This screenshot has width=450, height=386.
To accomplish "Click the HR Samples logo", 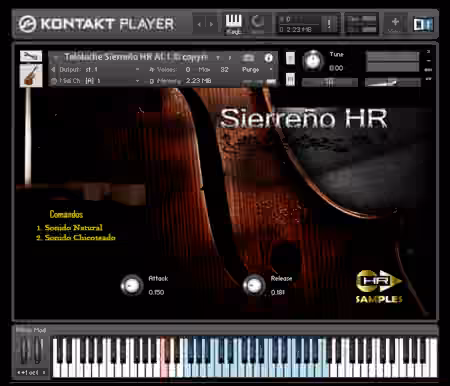I will click(x=379, y=287).
